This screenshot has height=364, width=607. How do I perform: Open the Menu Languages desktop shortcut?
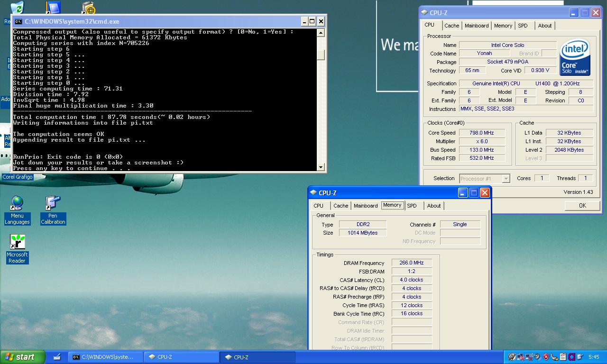17,203
